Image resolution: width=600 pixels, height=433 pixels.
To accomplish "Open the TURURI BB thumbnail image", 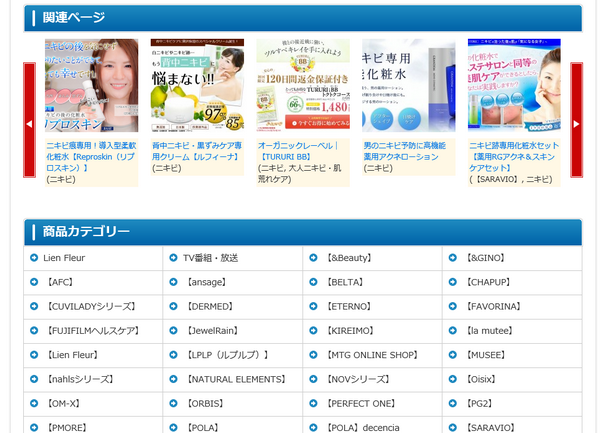I will click(x=303, y=86).
